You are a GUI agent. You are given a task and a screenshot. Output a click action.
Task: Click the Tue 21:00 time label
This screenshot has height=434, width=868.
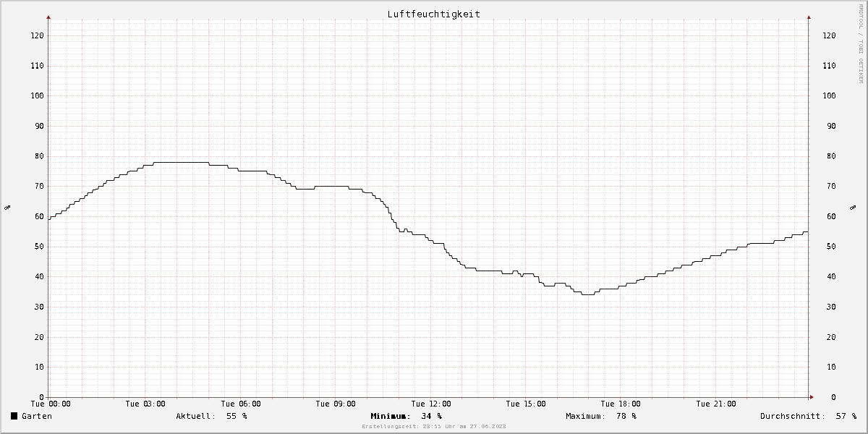pos(716,404)
